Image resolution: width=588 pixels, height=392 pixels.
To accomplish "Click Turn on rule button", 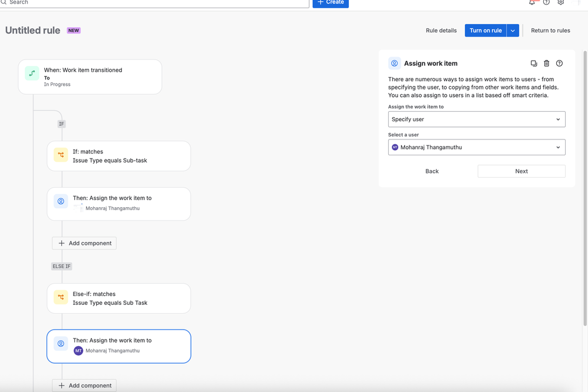I will (x=485, y=31).
